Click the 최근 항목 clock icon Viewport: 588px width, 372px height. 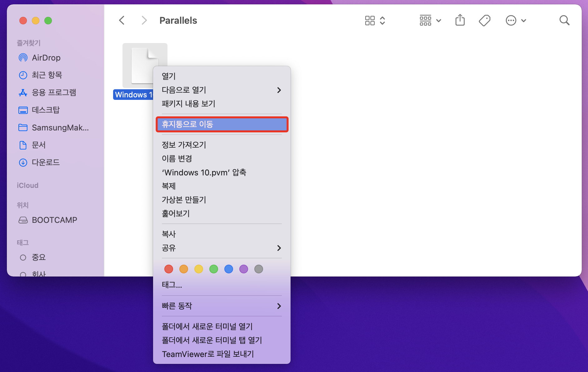(23, 75)
